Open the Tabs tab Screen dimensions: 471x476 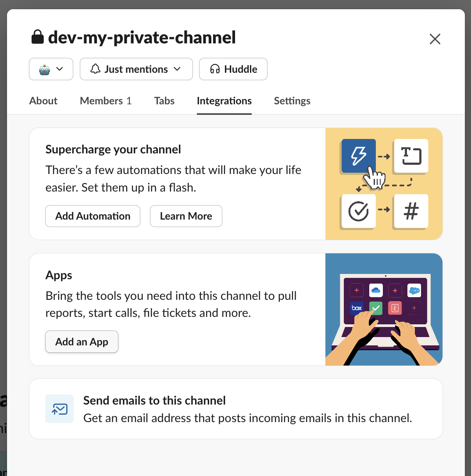pos(164,101)
